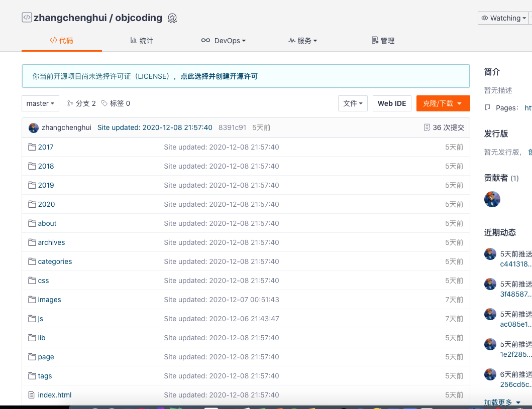
Task: Switch to the 统计 tab
Action: click(142, 41)
